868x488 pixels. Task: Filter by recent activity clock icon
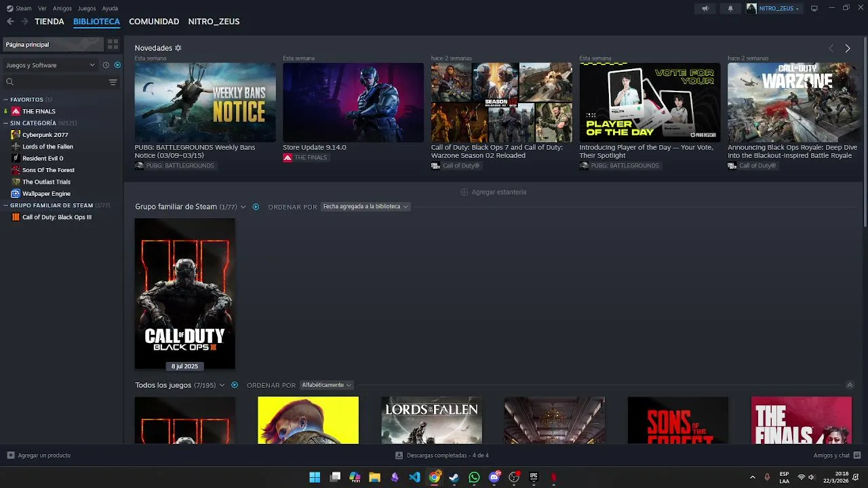coord(106,65)
